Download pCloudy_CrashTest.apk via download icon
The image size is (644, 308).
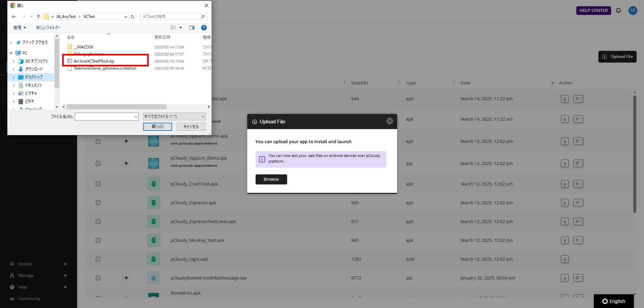coord(565,184)
